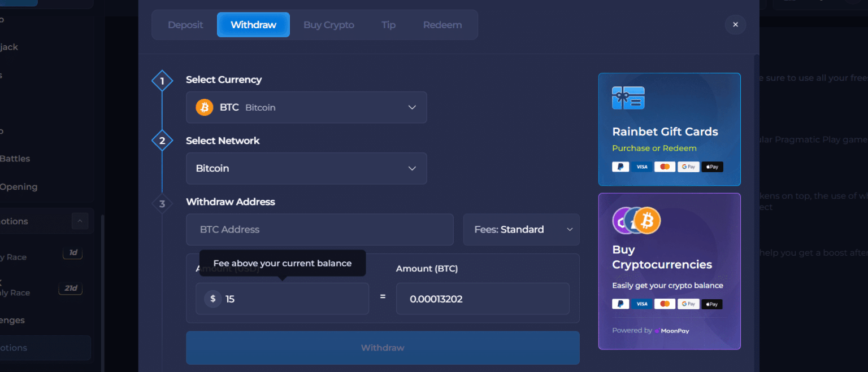
Task: Click the step 1 diamond indicator
Action: coord(162,80)
